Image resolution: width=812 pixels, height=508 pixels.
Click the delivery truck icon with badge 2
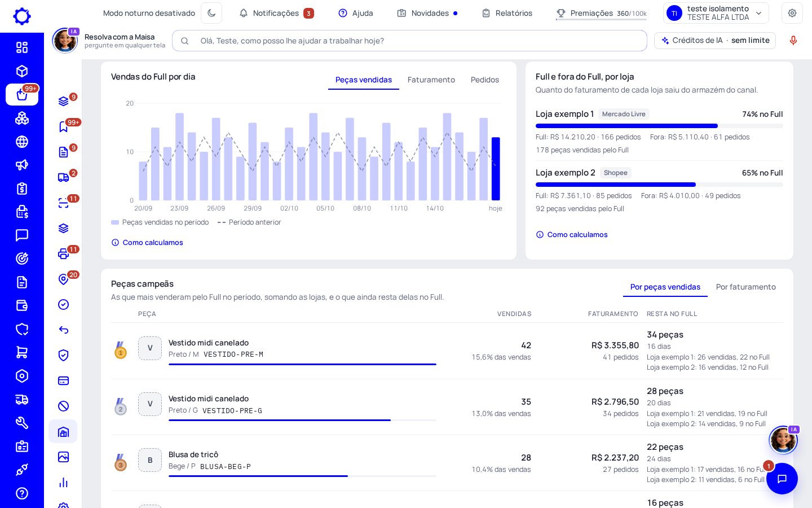click(x=64, y=178)
